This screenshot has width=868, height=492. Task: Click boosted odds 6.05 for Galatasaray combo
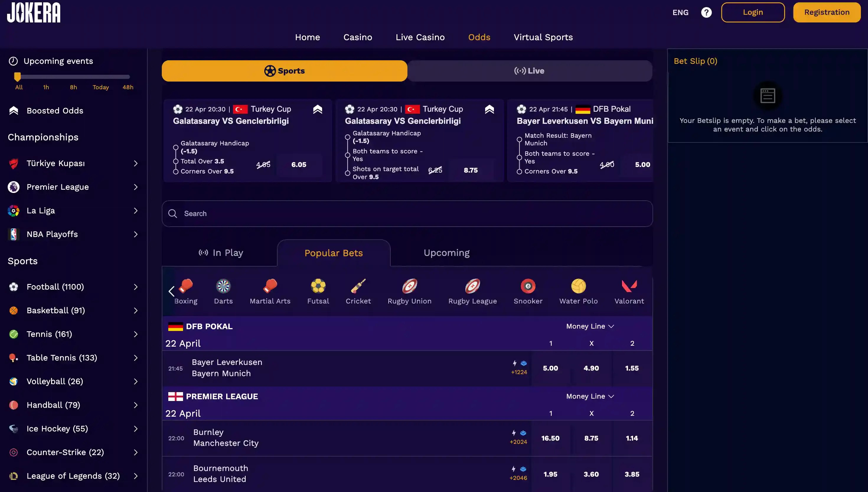(x=299, y=165)
